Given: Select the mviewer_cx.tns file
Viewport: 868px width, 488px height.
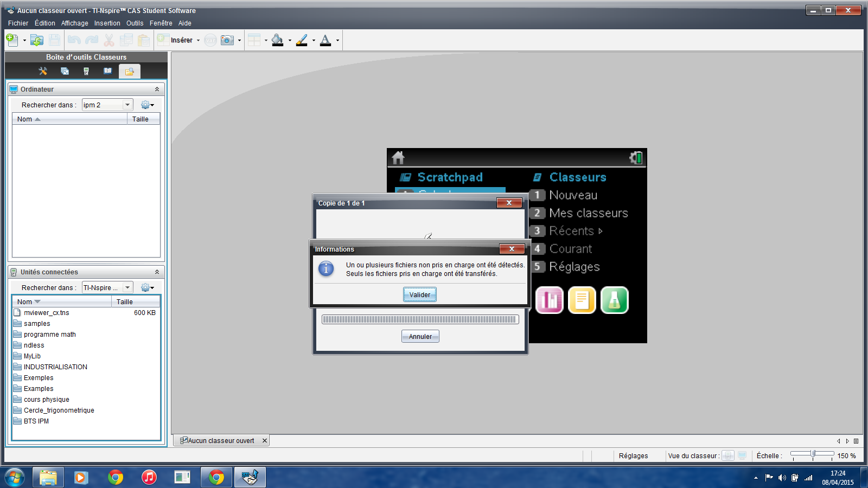Looking at the screenshot, I should (86, 313).
